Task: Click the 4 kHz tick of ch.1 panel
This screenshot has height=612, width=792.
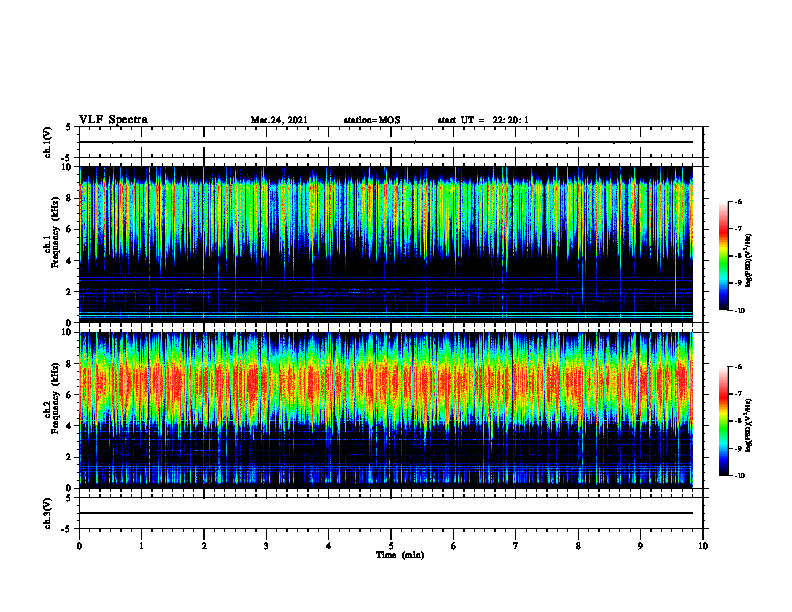Action: 70,261
